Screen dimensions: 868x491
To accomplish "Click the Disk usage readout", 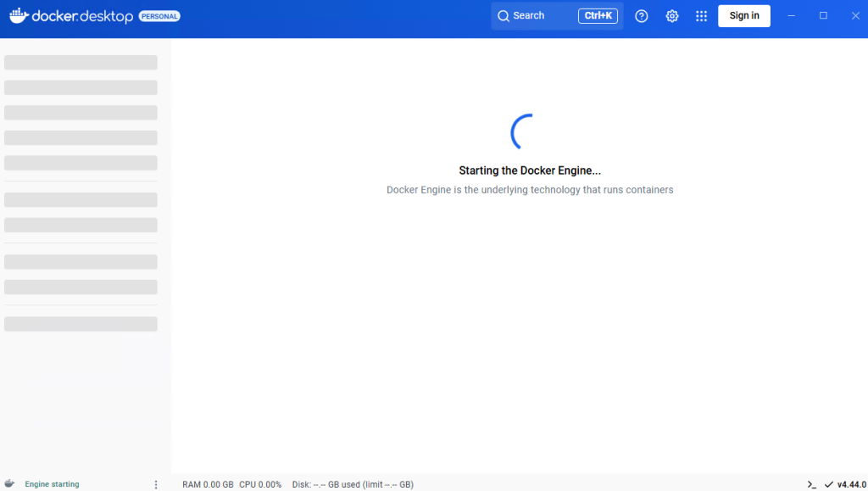I will click(x=353, y=484).
